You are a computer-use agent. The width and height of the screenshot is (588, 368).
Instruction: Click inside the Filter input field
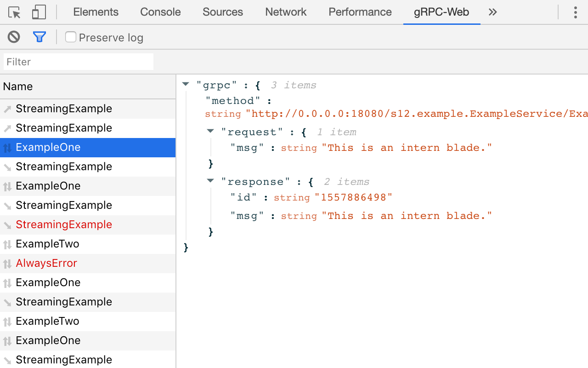[78, 61]
